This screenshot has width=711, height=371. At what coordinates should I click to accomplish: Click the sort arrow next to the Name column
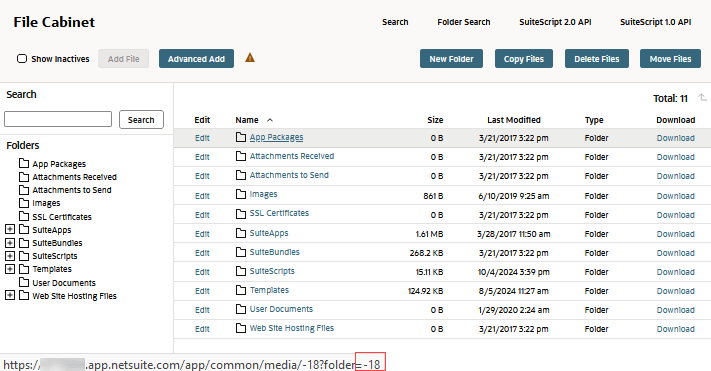[x=270, y=120]
